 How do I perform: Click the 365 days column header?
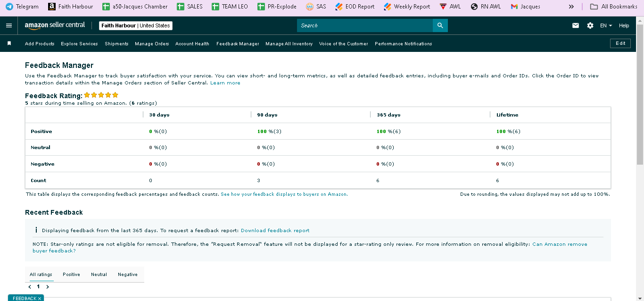pyautogui.click(x=388, y=115)
